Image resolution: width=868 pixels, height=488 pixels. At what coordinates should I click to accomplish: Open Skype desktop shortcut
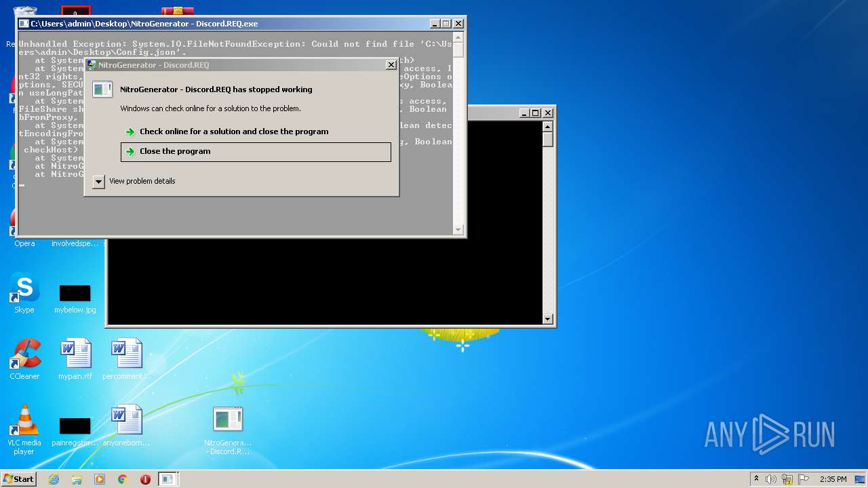(x=24, y=293)
